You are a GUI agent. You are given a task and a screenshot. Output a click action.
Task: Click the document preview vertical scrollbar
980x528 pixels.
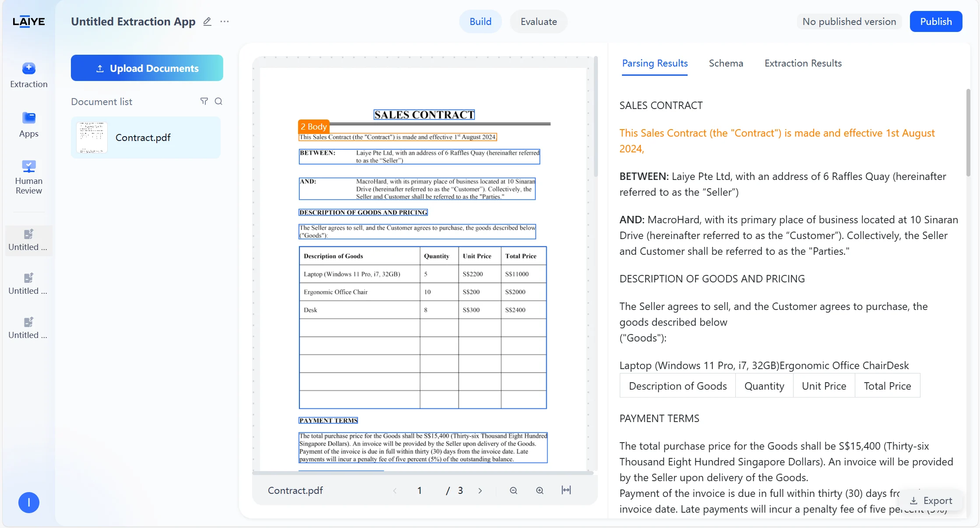(596, 116)
